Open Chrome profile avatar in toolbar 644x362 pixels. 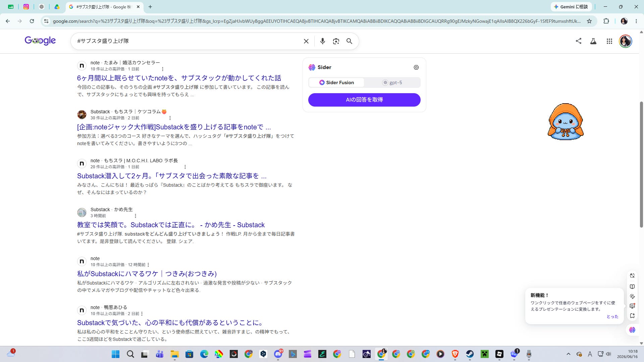pyautogui.click(x=624, y=21)
